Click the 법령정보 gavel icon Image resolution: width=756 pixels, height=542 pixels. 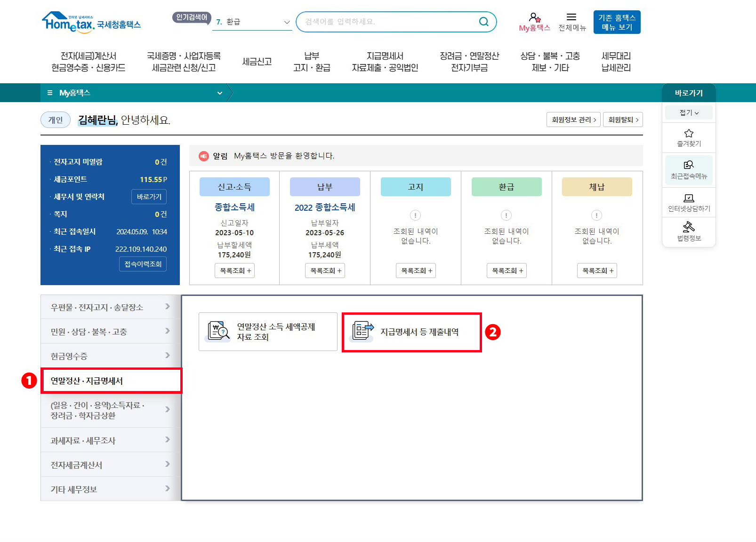point(688,231)
